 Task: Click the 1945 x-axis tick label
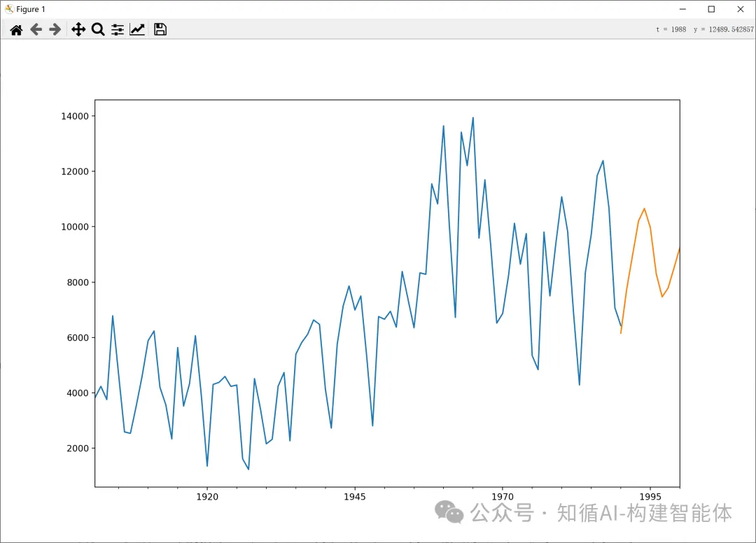click(x=355, y=497)
